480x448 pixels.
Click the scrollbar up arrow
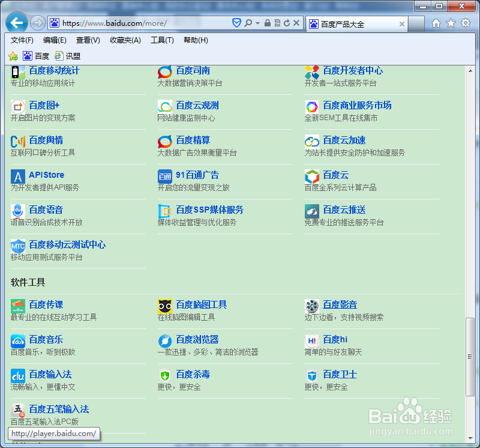coord(470,71)
